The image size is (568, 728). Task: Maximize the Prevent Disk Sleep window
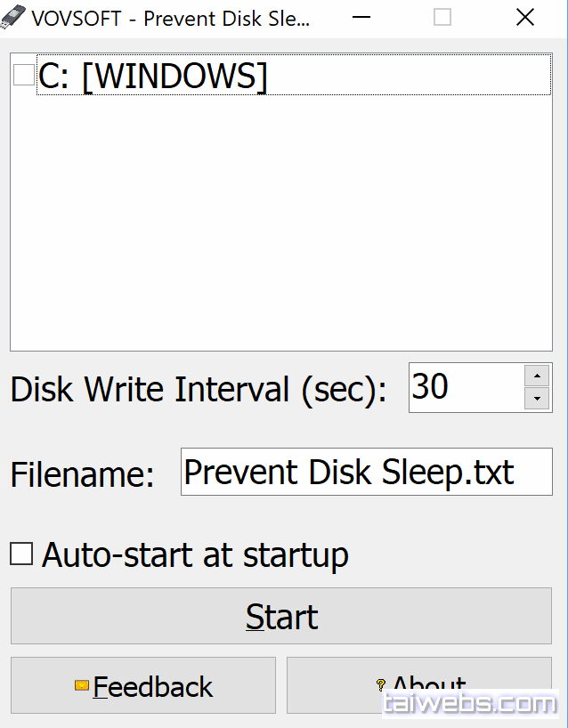442,18
